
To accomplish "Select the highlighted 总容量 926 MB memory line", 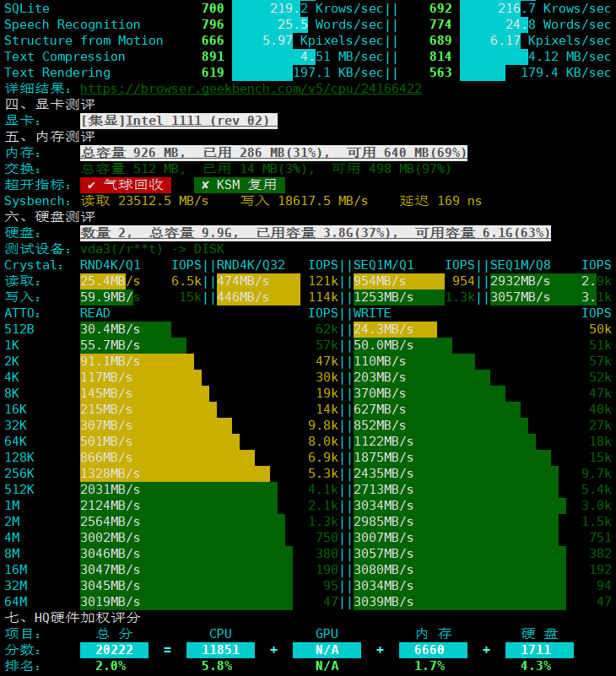I will coord(273,153).
